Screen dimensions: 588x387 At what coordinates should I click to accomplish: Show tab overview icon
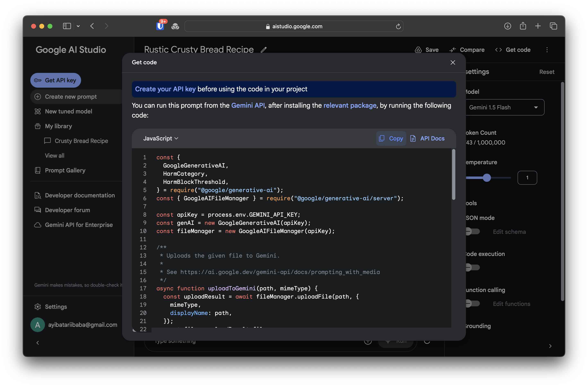point(553,26)
